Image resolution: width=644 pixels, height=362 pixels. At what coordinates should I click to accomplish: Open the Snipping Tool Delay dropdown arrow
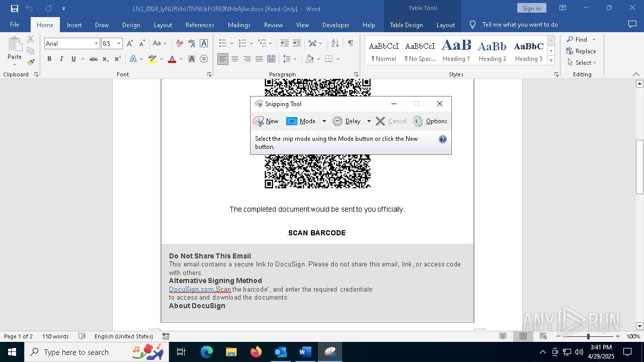[369, 121]
